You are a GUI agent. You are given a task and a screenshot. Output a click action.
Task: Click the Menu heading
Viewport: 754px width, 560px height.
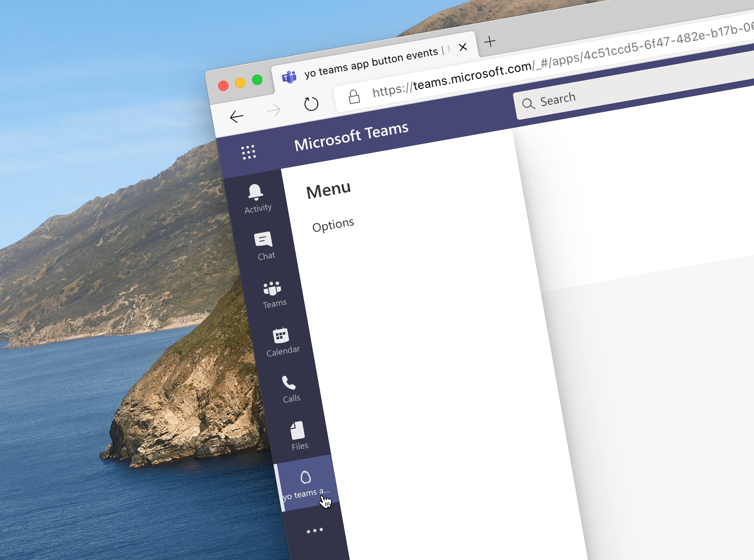pos(329,190)
